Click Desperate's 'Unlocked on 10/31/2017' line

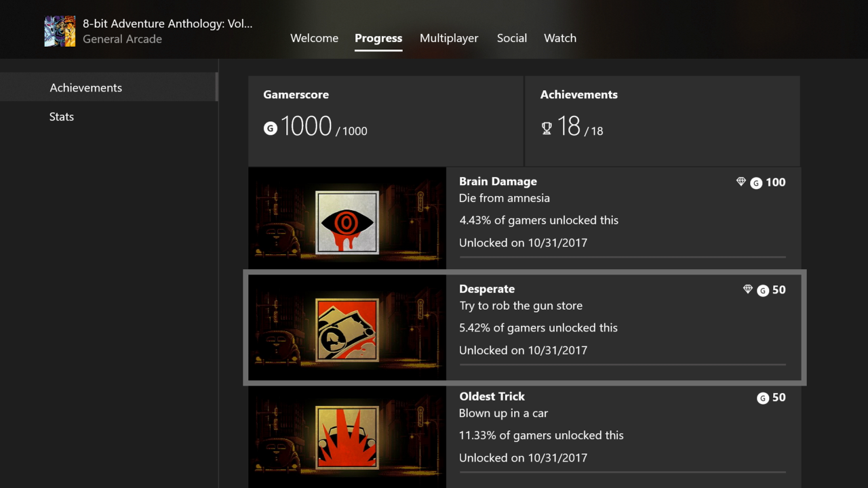coord(523,350)
